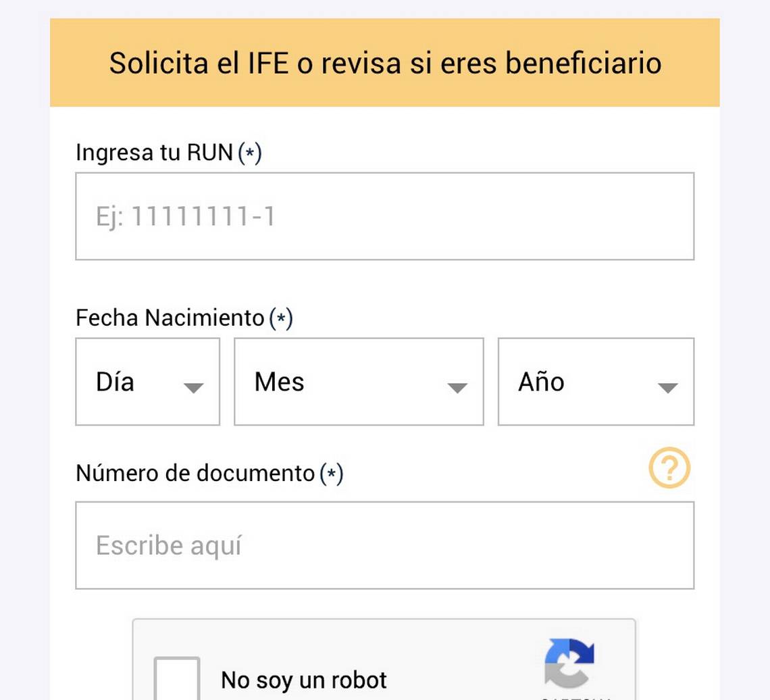
Task: Click the Número de documento label
Action: click(195, 473)
